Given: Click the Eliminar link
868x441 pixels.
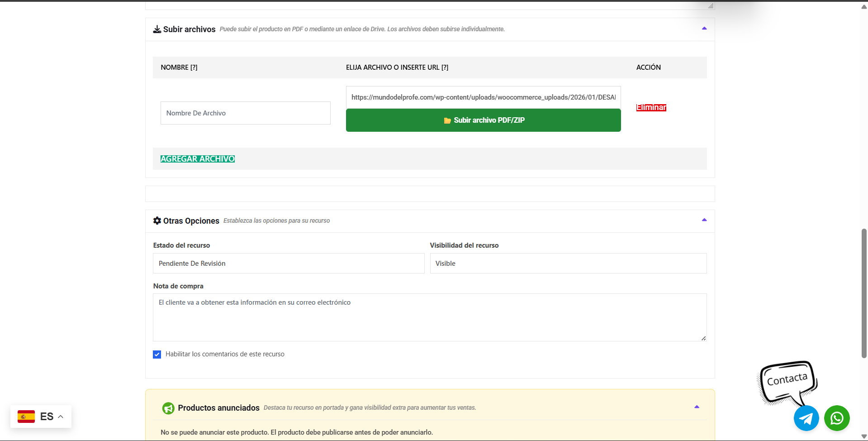Looking at the screenshot, I should pos(651,108).
